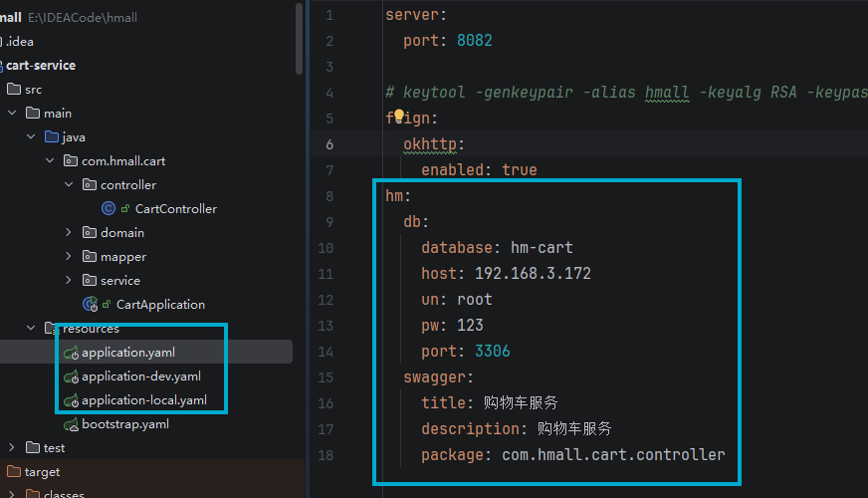
Task: Click the 'swagger:' key
Action: [438, 377]
